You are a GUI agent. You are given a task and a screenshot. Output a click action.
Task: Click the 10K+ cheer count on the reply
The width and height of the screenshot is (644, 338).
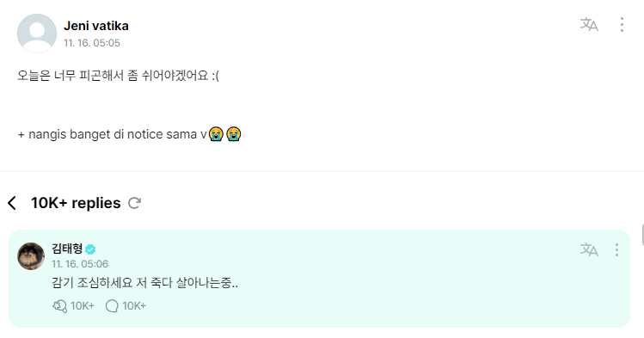(83, 306)
